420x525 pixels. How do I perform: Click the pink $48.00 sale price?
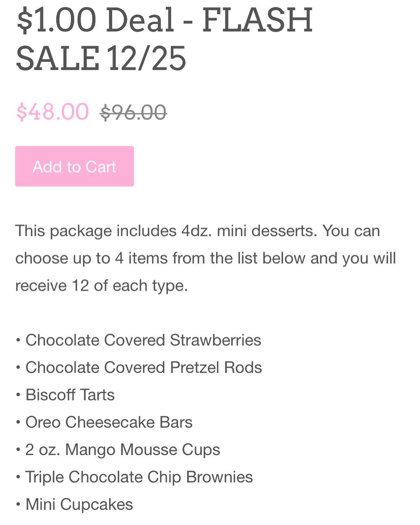[52, 112]
